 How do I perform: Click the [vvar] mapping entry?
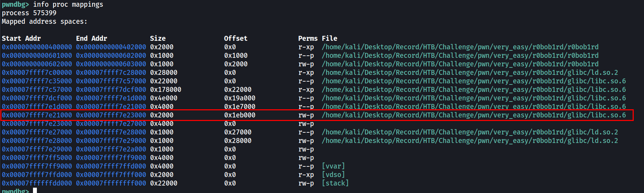tap(333, 166)
